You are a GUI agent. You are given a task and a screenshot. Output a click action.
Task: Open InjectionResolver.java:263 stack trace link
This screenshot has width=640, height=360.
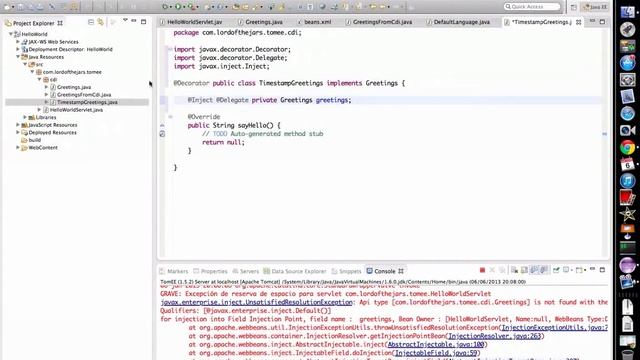coord(494,336)
